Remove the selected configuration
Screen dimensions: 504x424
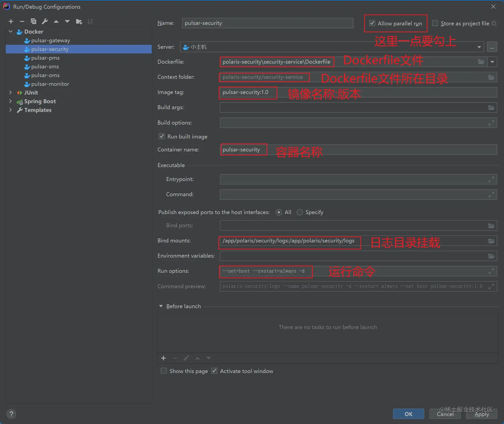coord(22,21)
